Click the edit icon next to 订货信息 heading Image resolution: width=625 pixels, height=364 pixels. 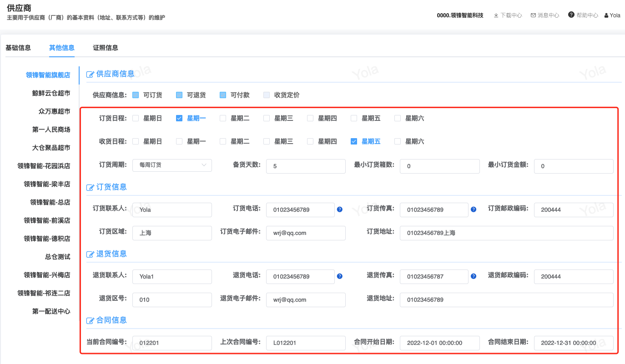pos(91,187)
